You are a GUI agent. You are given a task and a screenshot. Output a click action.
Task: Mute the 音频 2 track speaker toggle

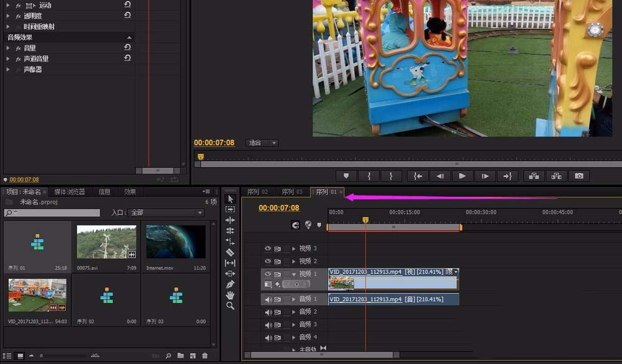[x=269, y=312]
